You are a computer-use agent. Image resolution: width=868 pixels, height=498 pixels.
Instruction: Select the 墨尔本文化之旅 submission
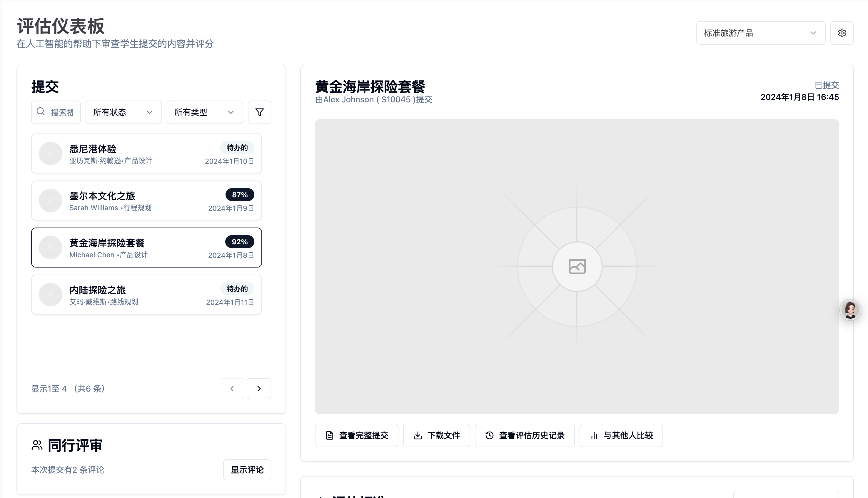point(146,200)
